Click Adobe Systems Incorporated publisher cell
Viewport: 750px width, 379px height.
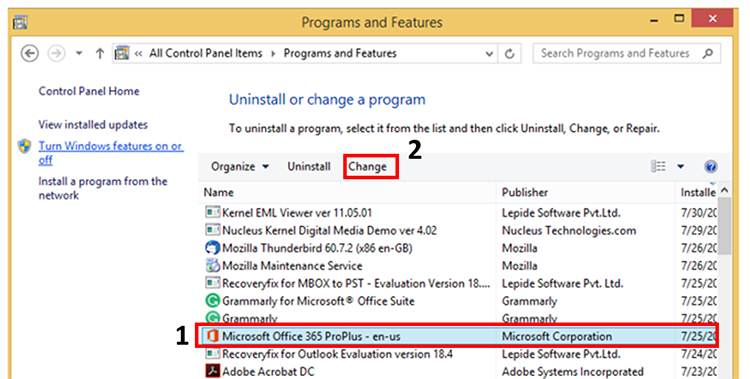click(x=573, y=372)
